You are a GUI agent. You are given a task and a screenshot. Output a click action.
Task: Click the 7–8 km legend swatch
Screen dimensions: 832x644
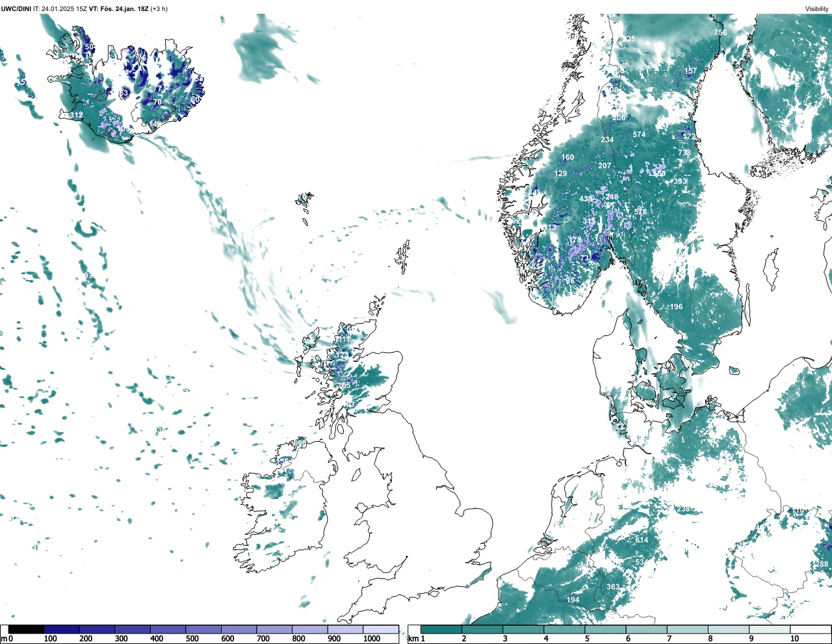point(687,629)
